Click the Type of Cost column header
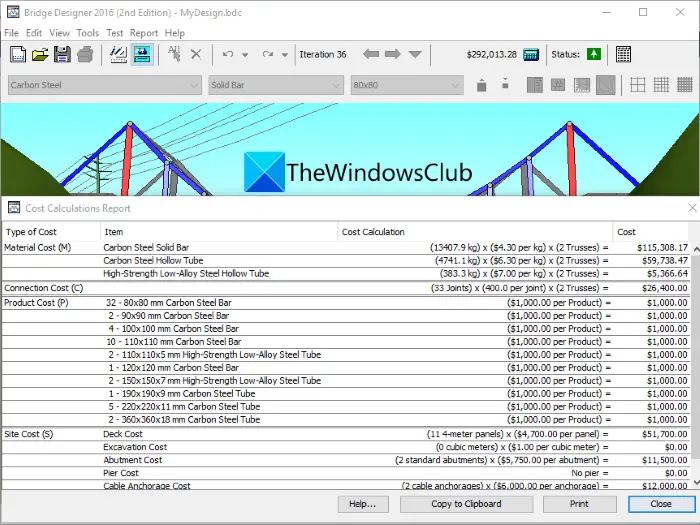The height and width of the screenshot is (525, 700). [51, 232]
